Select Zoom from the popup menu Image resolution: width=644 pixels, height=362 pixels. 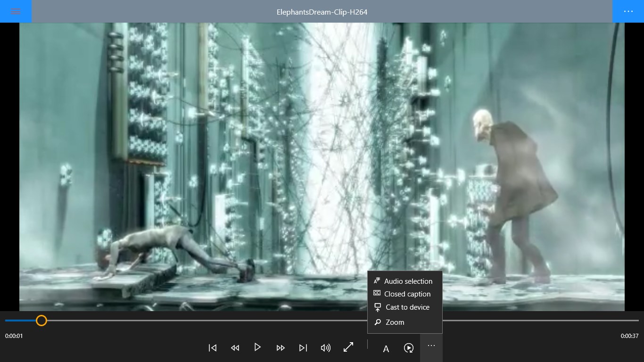click(x=405, y=322)
